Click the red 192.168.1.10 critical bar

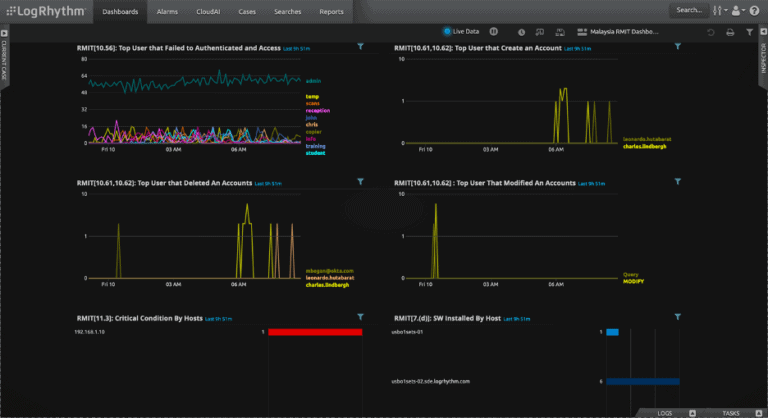click(x=313, y=331)
